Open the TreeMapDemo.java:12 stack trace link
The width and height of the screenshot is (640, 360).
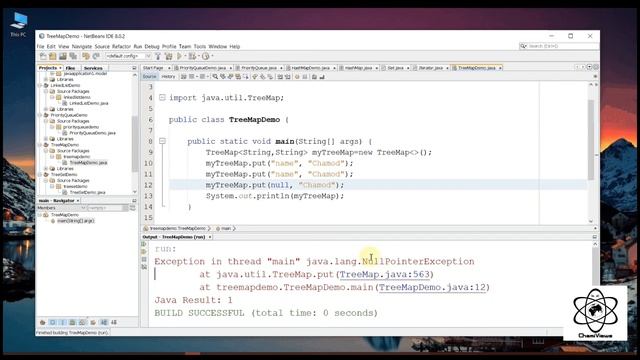pyautogui.click(x=432, y=287)
